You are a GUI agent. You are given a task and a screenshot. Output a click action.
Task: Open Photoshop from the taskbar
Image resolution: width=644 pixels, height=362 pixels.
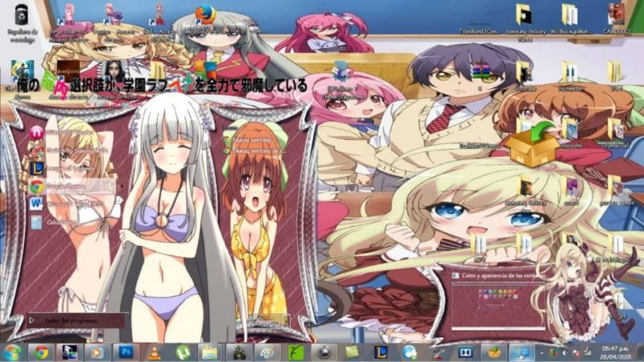126,352
